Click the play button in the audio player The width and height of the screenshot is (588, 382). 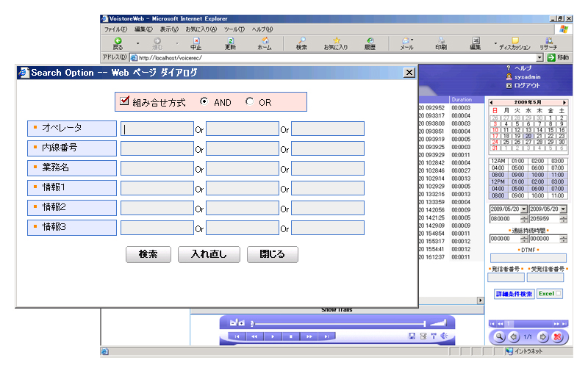coord(273,336)
